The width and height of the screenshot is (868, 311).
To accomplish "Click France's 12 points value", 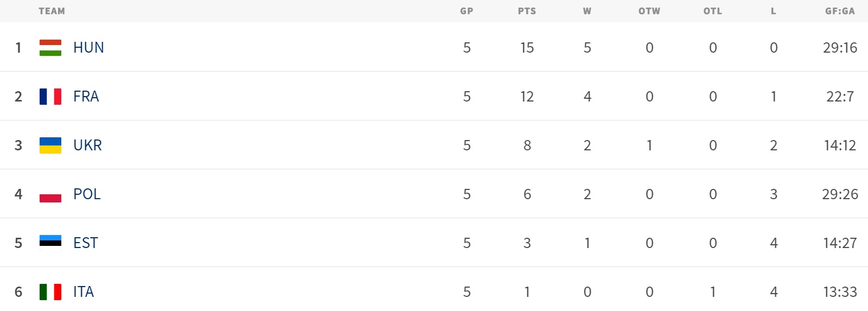I will coord(527,97).
